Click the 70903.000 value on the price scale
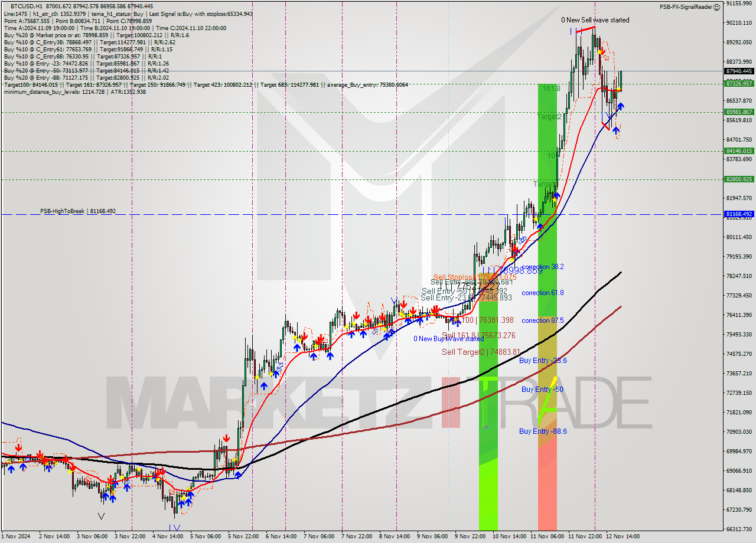Screen dimensions: 756x543 coord(739,431)
